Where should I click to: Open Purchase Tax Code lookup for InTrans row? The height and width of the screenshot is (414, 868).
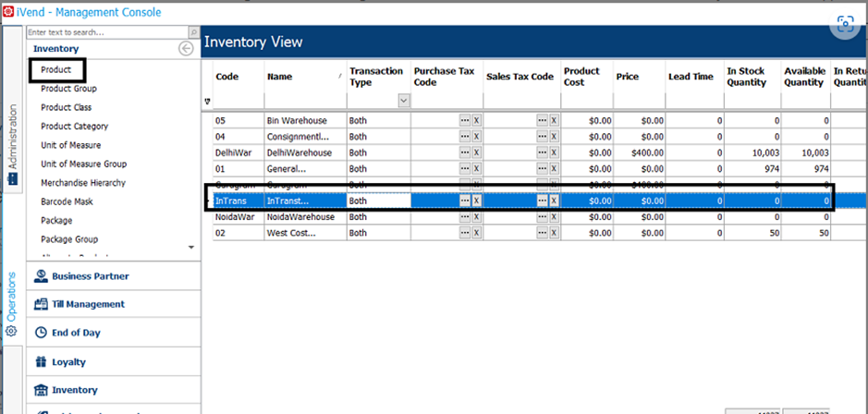pyautogui.click(x=465, y=201)
